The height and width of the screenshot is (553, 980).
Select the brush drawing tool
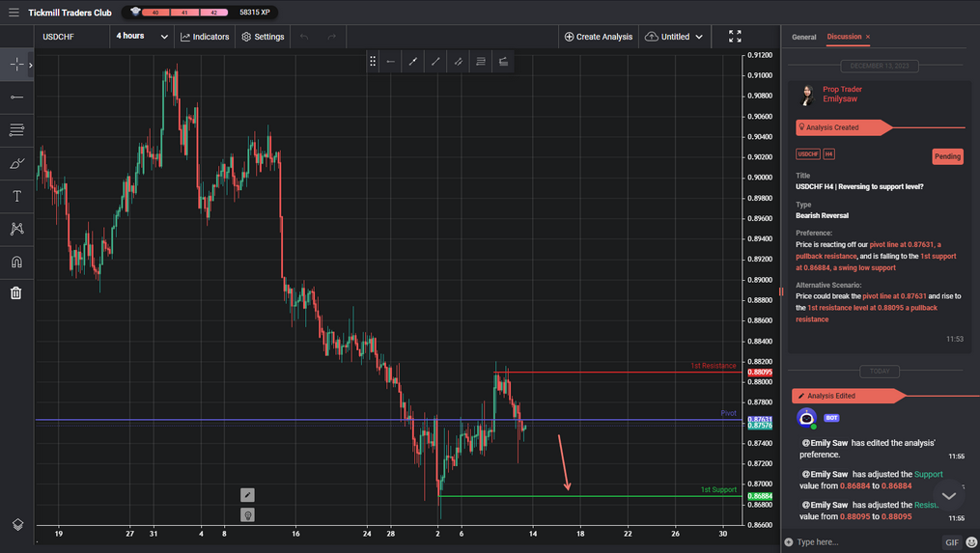click(x=16, y=163)
